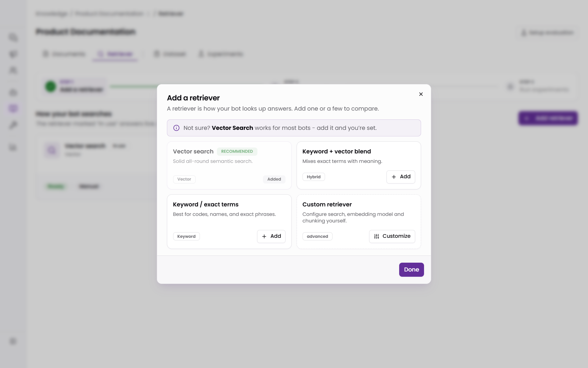
Task: Click the Added label on Vector search
Action: coord(274,179)
